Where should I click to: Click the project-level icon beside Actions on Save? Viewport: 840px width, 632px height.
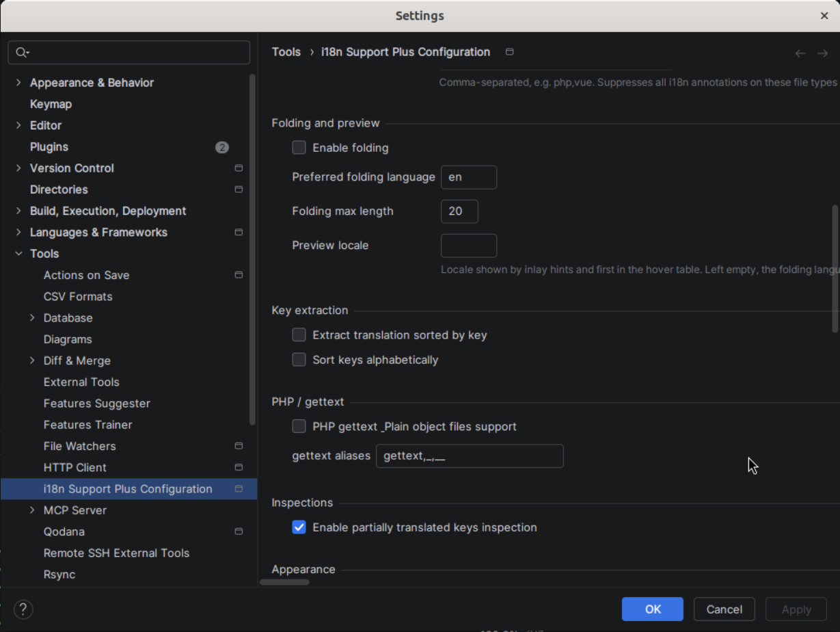click(x=239, y=275)
